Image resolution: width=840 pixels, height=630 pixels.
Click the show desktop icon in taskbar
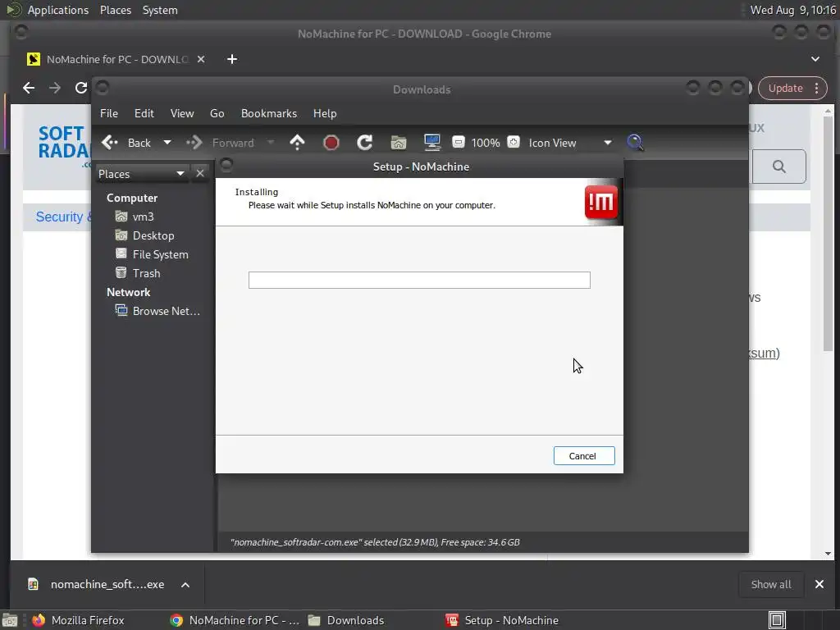10,620
